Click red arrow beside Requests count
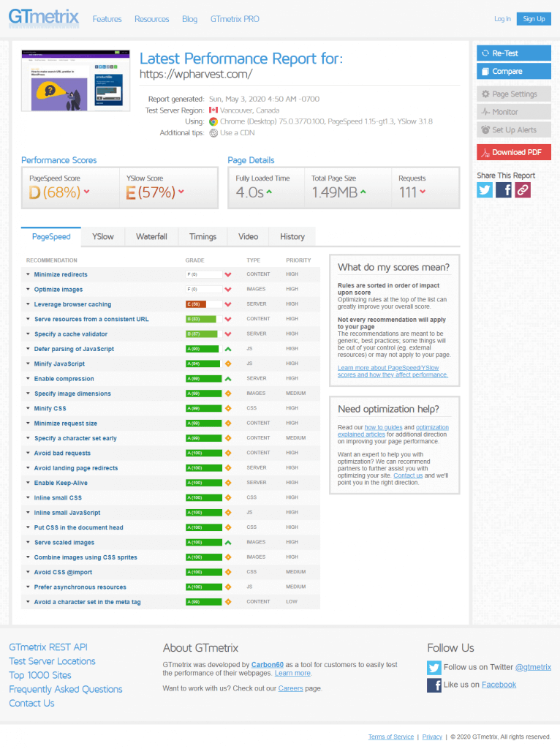The height and width of the screenshot is (749, 560). [423, 192]
